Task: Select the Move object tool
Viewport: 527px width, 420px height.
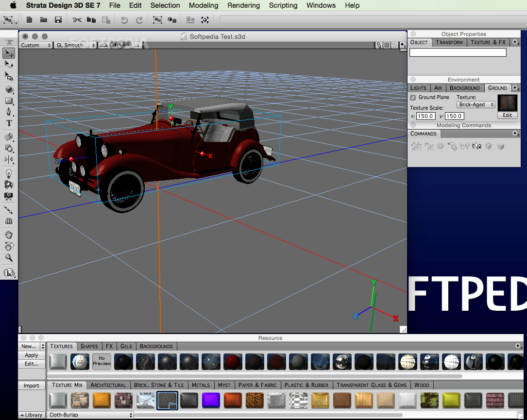Action: tap(9, 53)
